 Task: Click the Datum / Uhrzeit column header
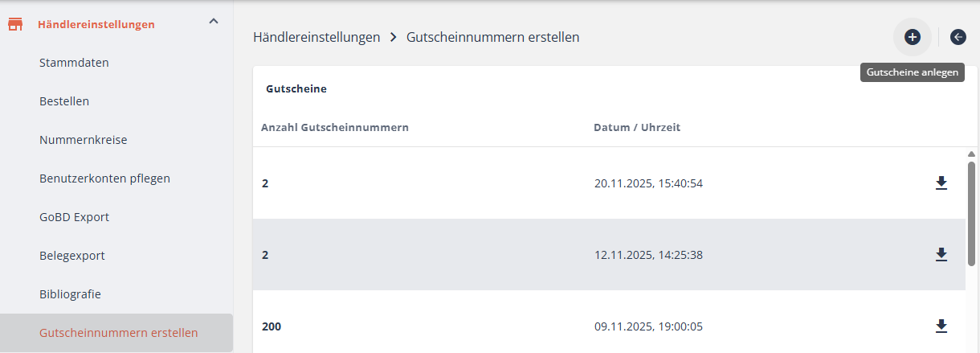637,127
